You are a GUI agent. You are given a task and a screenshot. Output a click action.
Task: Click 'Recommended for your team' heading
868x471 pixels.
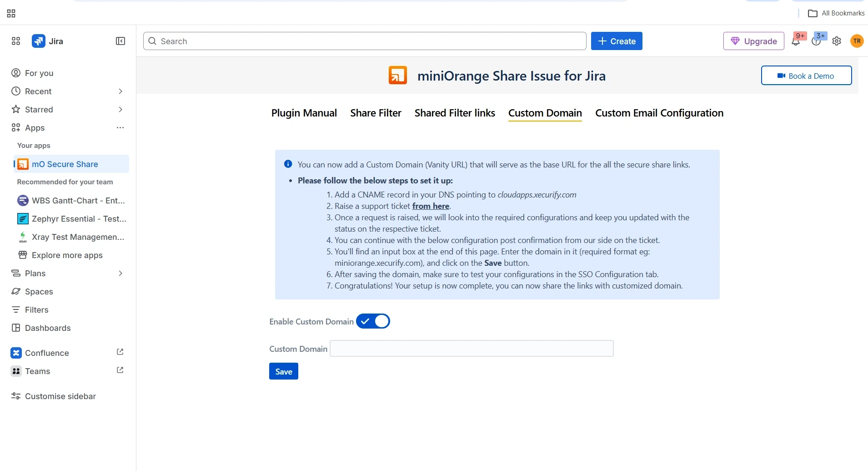point(65,182)
